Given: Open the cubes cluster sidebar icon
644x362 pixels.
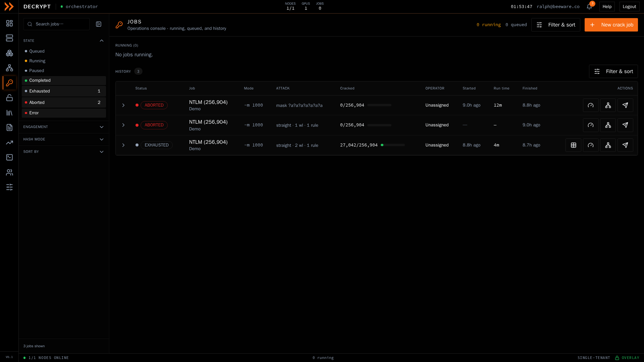Looking at the screenshot, I should click(9, 53).
